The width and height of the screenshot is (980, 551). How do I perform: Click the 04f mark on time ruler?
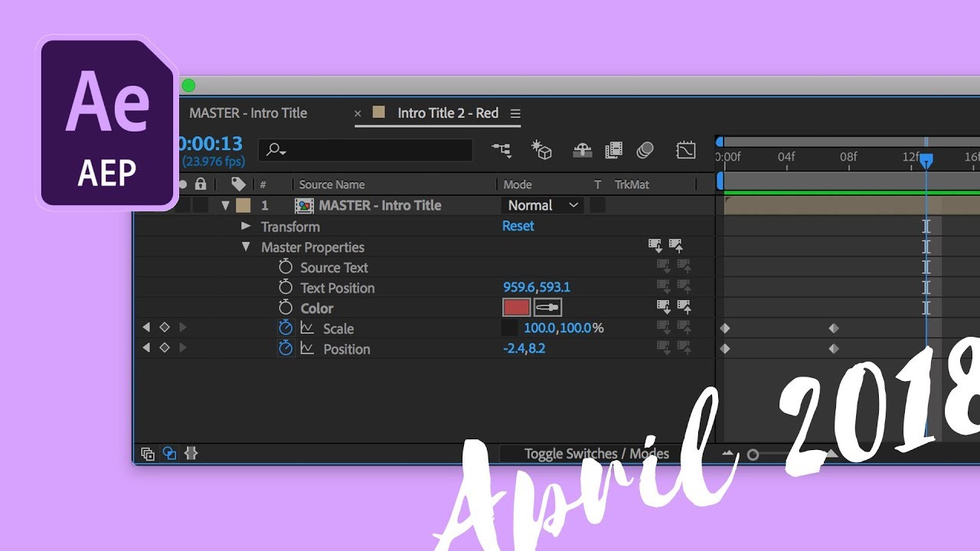pos(786,157)
